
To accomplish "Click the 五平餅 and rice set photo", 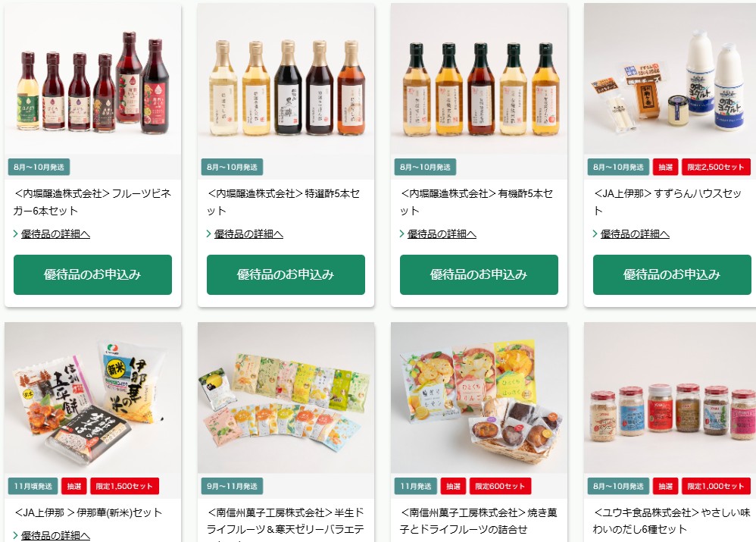I will (92, 398).
